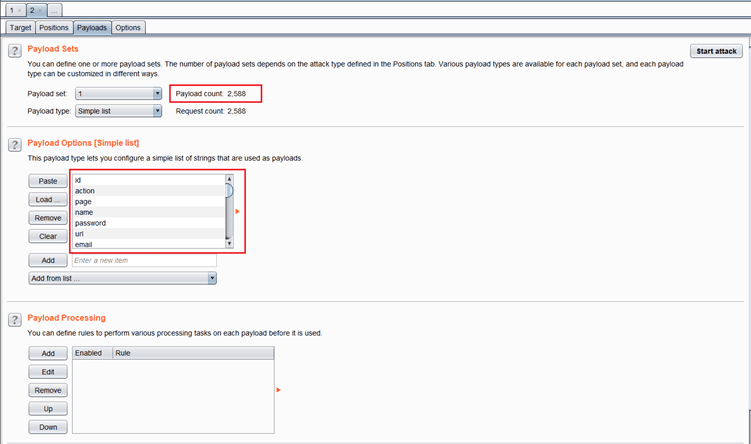Focus the Enter a new item field
Screen dimensions: 751x444
[144, 260]
